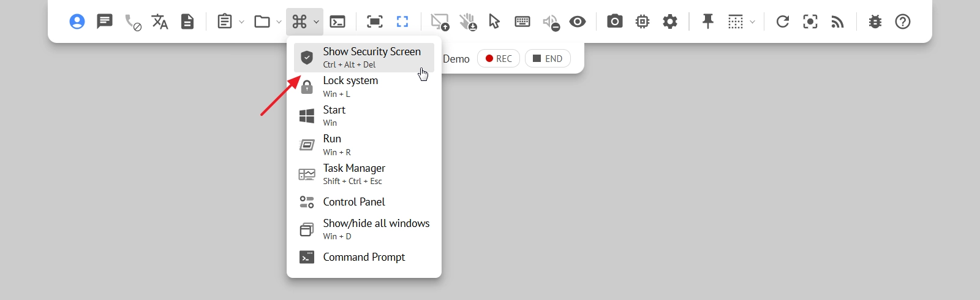Click the refresh reload icon

point(782,21)
